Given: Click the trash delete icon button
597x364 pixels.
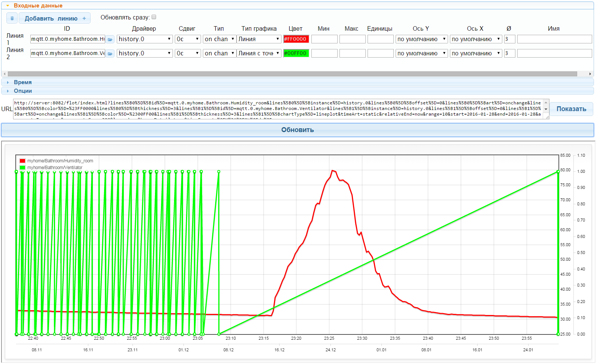Looking at the screenshot, I should 12,18.
